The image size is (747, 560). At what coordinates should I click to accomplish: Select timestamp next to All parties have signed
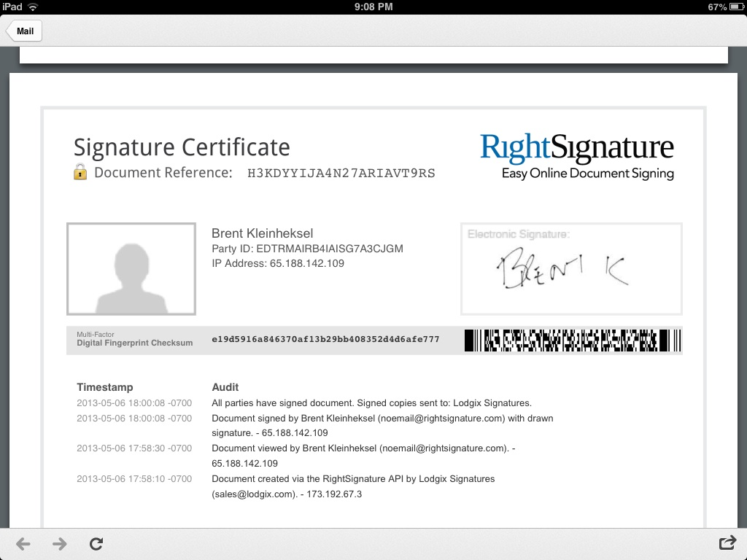[x=134, y=402]
